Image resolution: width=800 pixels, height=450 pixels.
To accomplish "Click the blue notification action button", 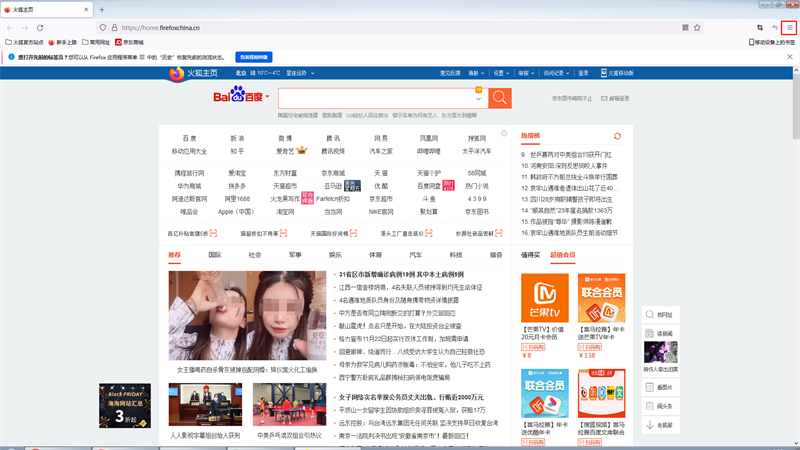I will coord(254,57).
